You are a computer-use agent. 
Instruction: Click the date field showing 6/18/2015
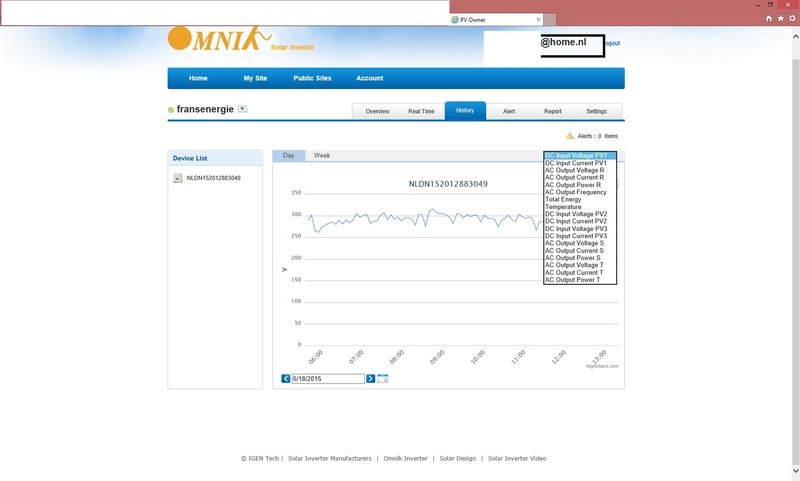(x=327, y=379)
